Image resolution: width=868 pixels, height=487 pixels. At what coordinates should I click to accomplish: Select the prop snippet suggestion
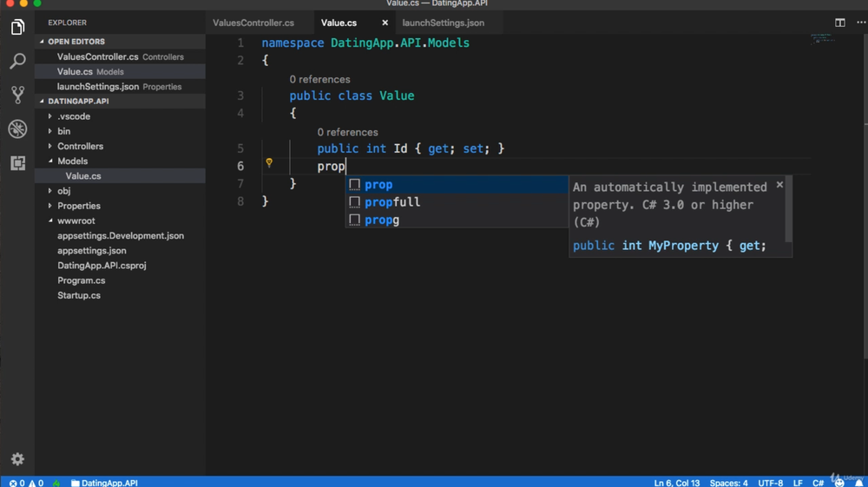457,184
